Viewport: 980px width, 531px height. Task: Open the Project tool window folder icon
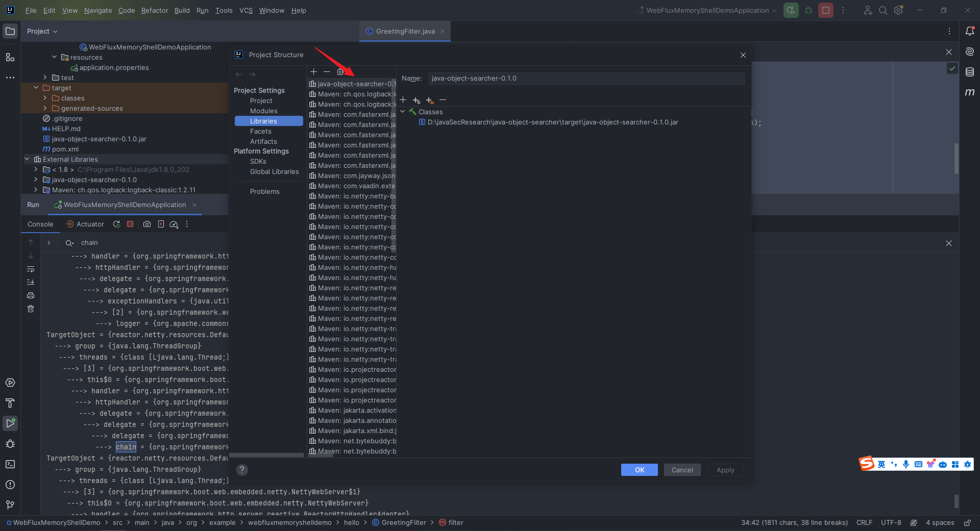(x=10, y=31)
